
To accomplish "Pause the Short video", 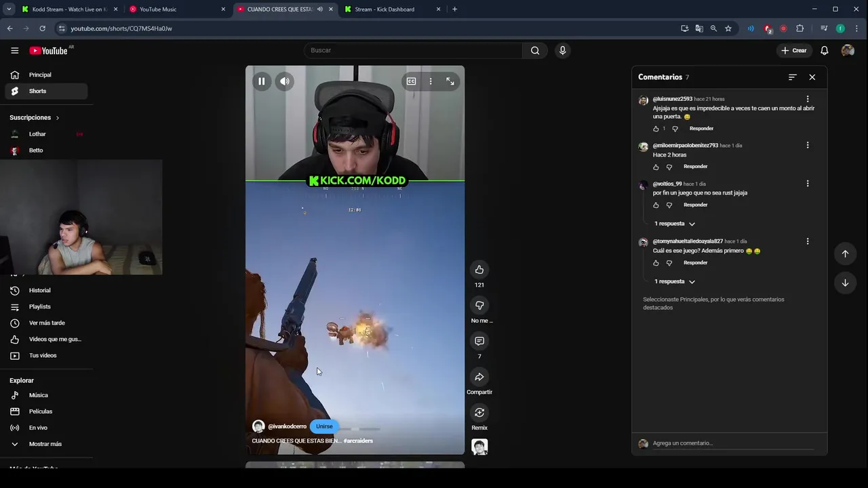I will click(261, 81).
